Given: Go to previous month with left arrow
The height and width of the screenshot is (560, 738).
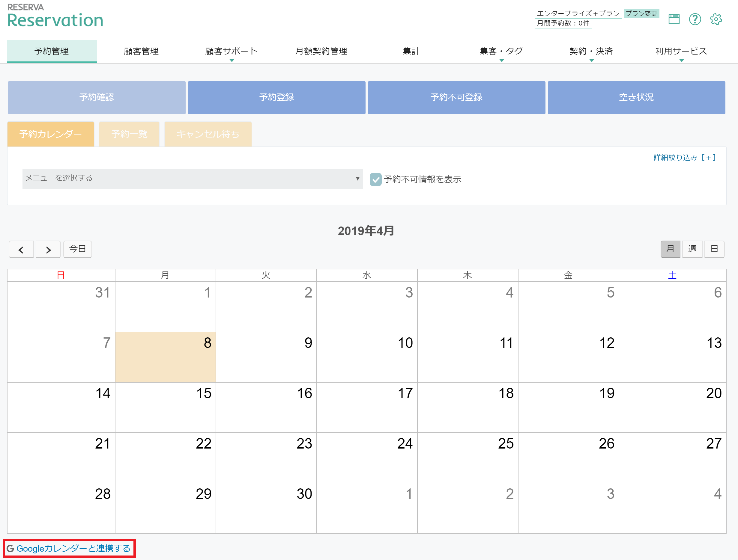Looking at the screenshot, I should coord(21,249).
